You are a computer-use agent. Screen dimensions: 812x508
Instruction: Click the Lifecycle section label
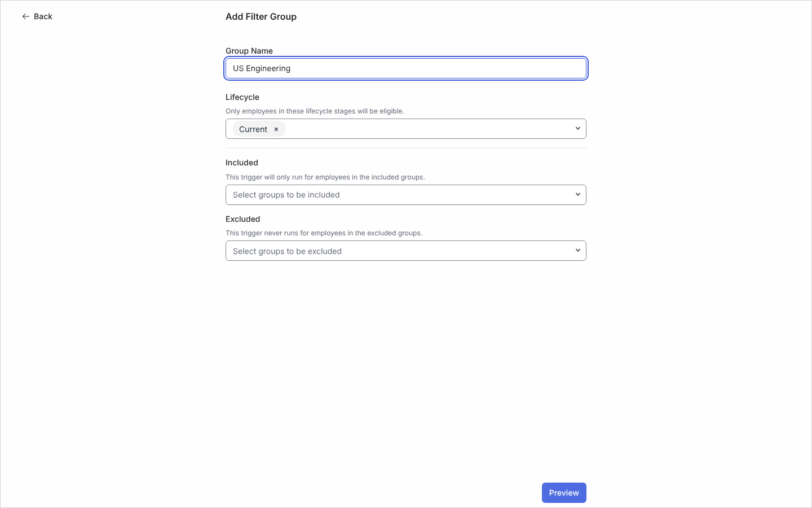pos(242,97)
